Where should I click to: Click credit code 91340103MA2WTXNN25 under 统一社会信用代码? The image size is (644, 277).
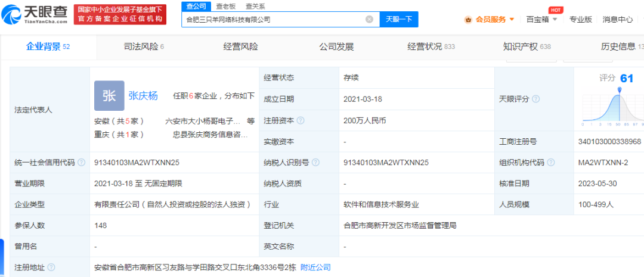click(137, 163)
